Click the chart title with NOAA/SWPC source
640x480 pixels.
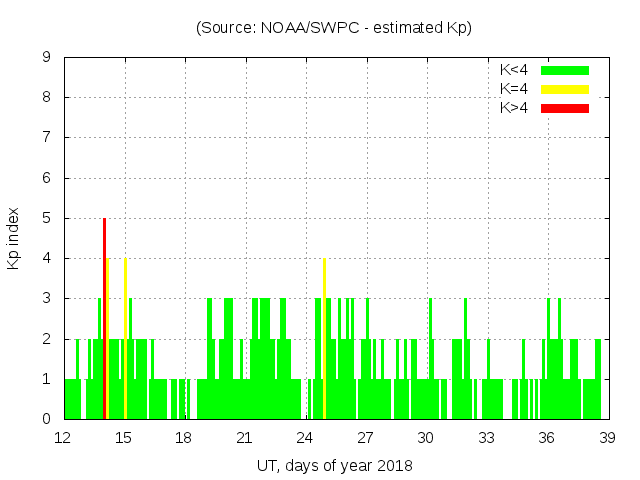point(334,28)
